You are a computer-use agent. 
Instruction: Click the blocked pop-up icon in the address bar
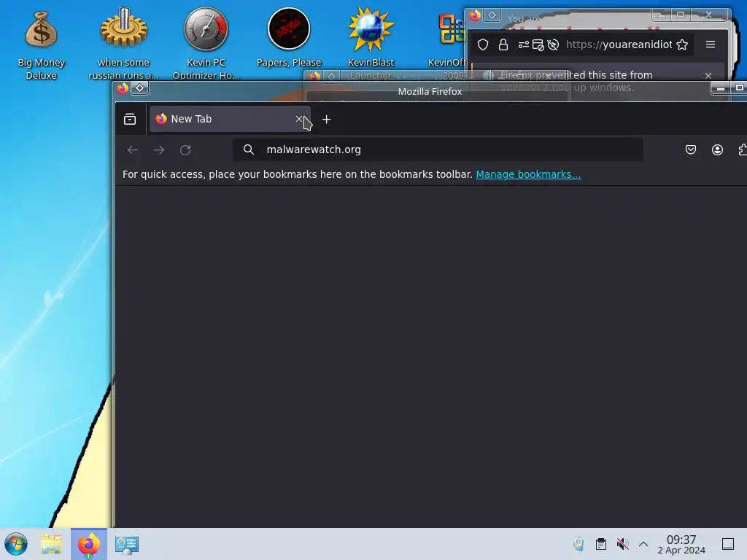538,44
